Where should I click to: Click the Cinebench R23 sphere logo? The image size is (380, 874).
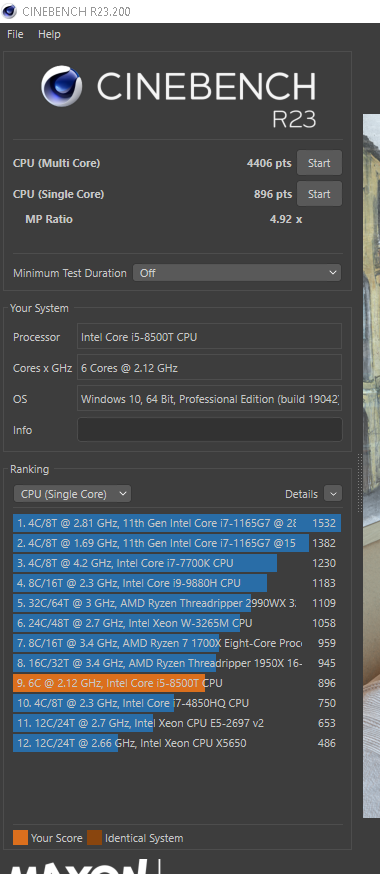62,87
